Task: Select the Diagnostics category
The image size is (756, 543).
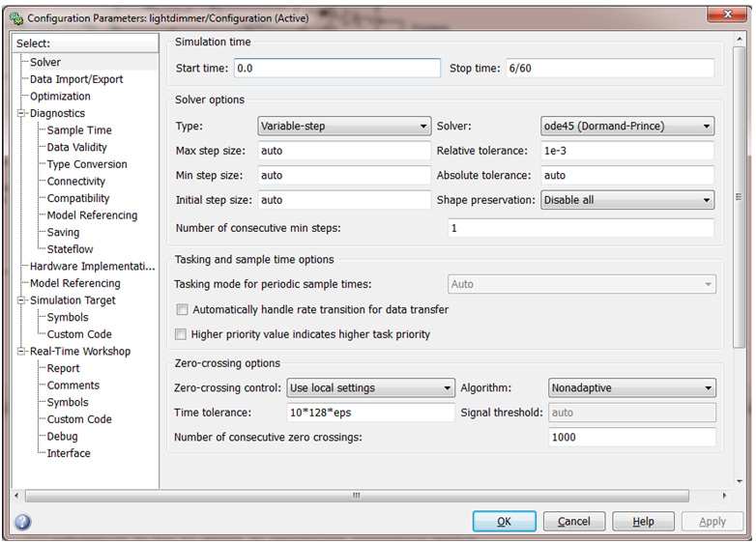Action: [x=57, y=114]
